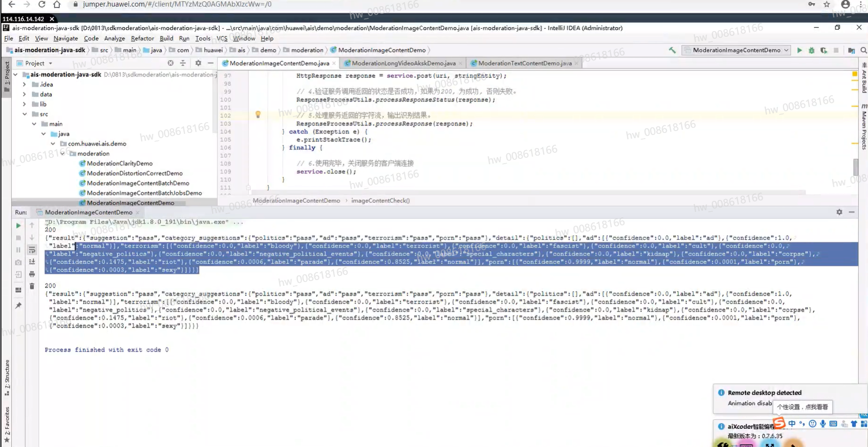The height and width of the screenshot is (447, 868).
Task: Open the Navigate menu
Action: click(66, 39)
